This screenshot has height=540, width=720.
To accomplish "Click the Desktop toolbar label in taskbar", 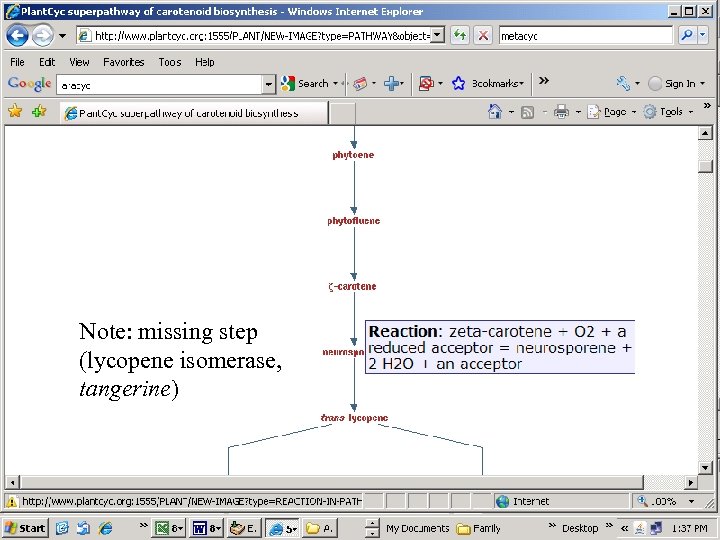I will [x=580, y=529].
